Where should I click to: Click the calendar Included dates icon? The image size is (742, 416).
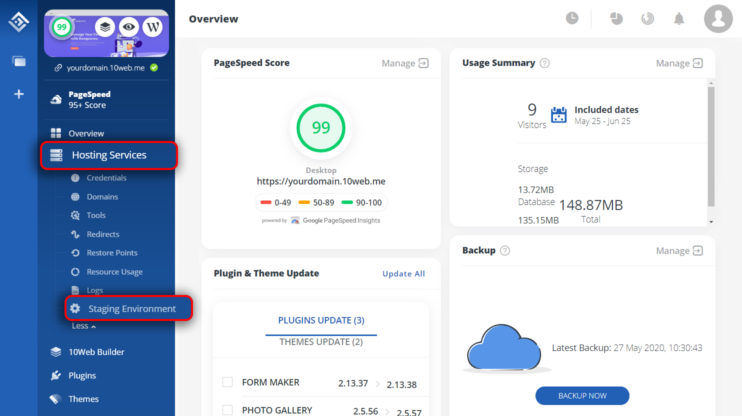558,115
